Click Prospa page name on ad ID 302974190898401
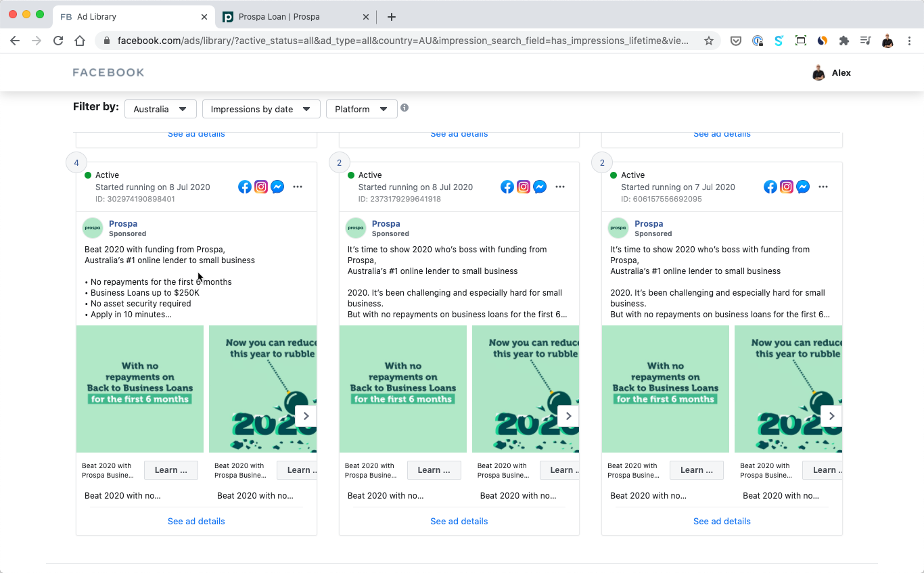Image resolution: width=924 pixels, height=573 pixels. tap(123, 224)
